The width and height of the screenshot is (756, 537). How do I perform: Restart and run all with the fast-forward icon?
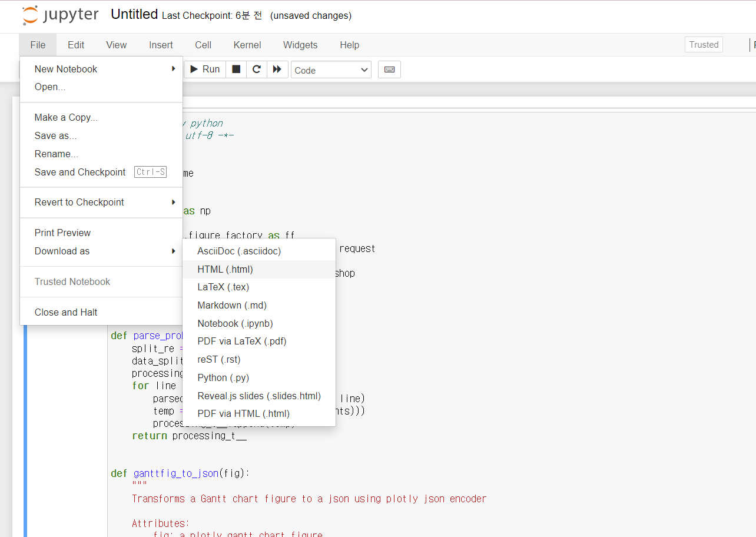277,69
